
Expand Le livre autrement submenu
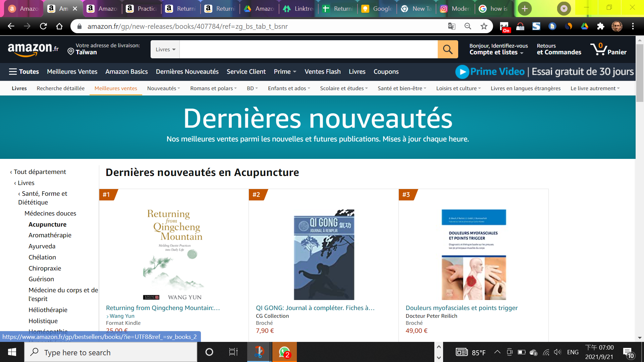point(595,88)
